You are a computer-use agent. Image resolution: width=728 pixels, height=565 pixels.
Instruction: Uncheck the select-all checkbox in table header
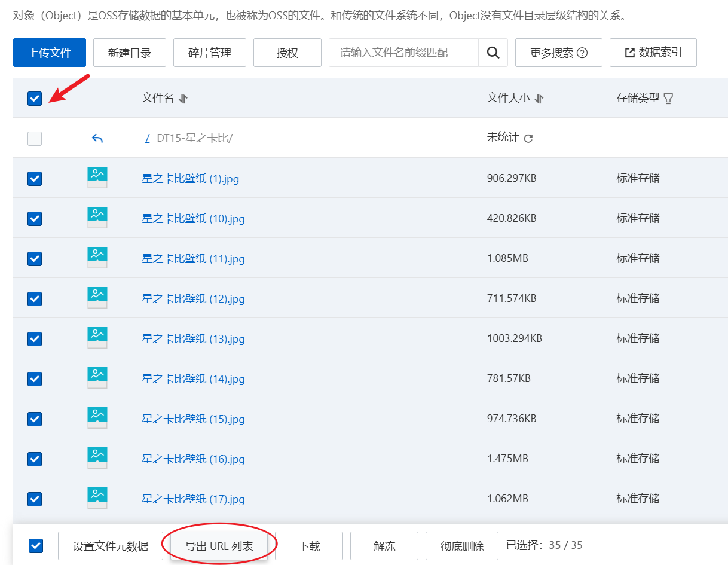pyautogui.click(x=35, y=99)
